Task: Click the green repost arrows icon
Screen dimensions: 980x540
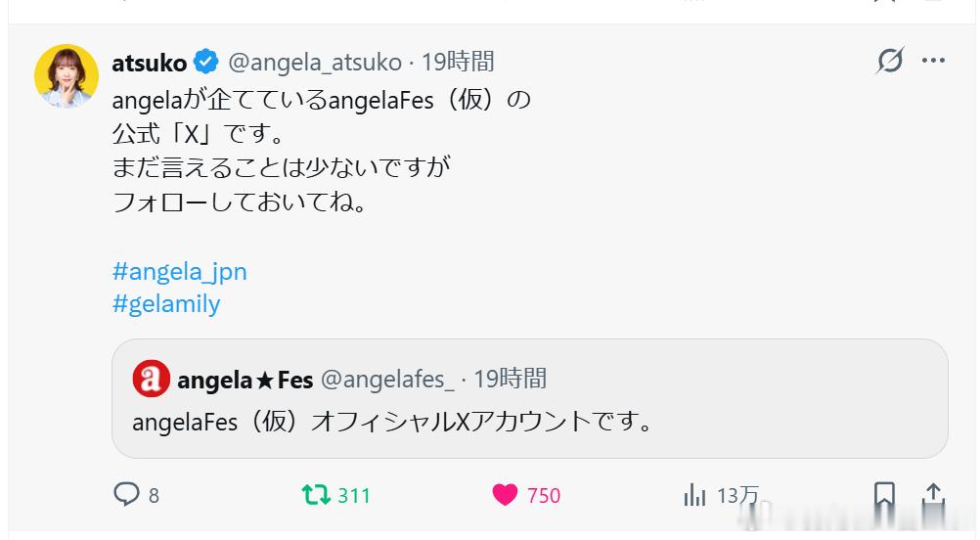Action: click(x=316, y=495)
